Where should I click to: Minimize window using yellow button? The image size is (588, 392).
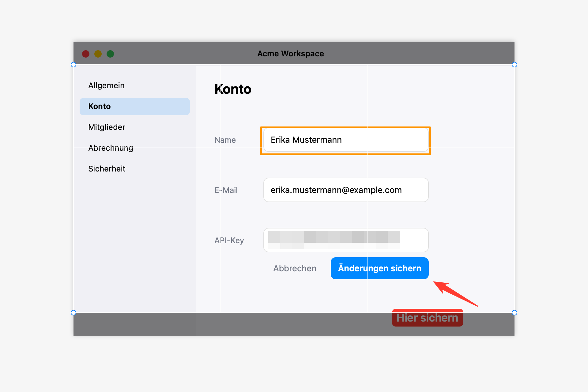pyautogui.click(x=98, y=54)
